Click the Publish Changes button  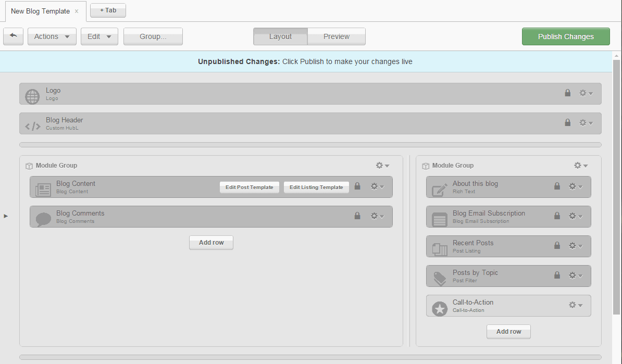pyautogui.click(x=566, y=36)
